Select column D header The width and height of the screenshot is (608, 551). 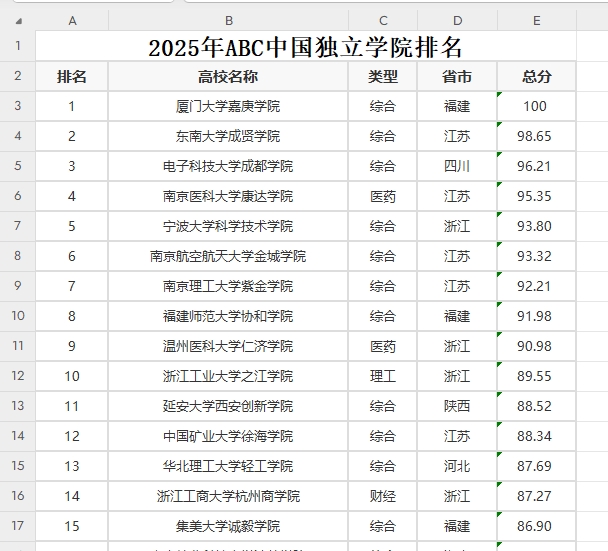click(x=457, y=21)
